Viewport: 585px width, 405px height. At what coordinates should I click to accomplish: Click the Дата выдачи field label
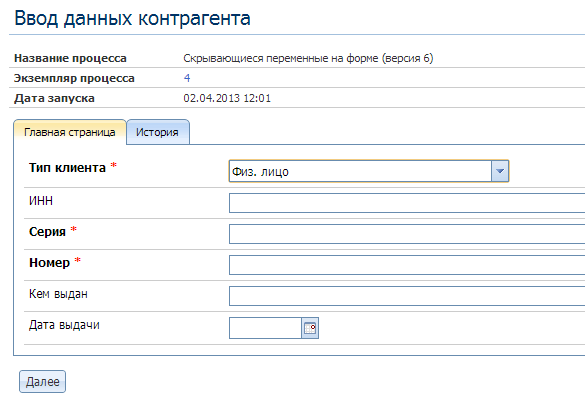pos(64,325)
